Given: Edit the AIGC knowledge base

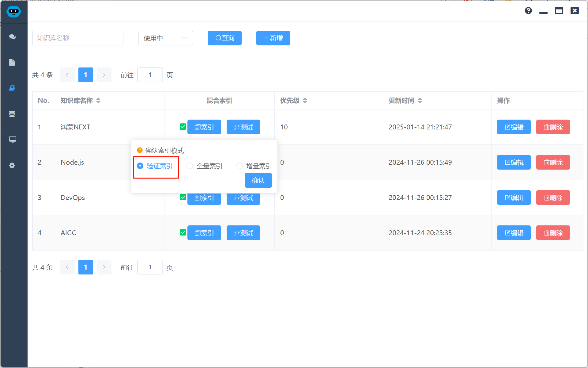Looking at the screenshot, I should click(514, 233).
